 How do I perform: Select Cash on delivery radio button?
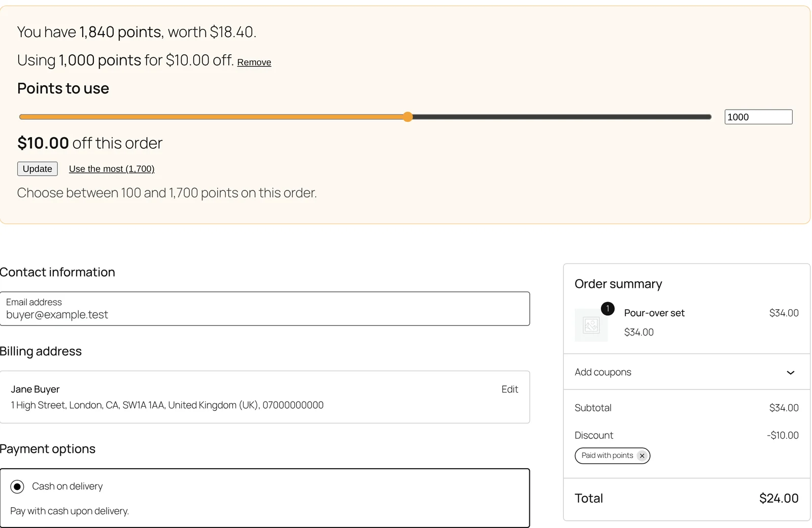pyautogui.click(x=17, y=487)
